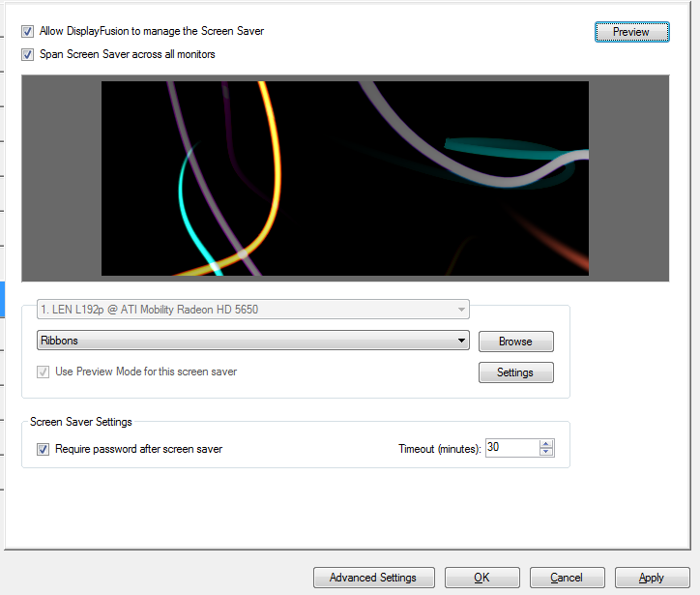Click the Screen Saver Settings group label
Viewport: 700px width, 595px height.
click(x=81, y=422)
